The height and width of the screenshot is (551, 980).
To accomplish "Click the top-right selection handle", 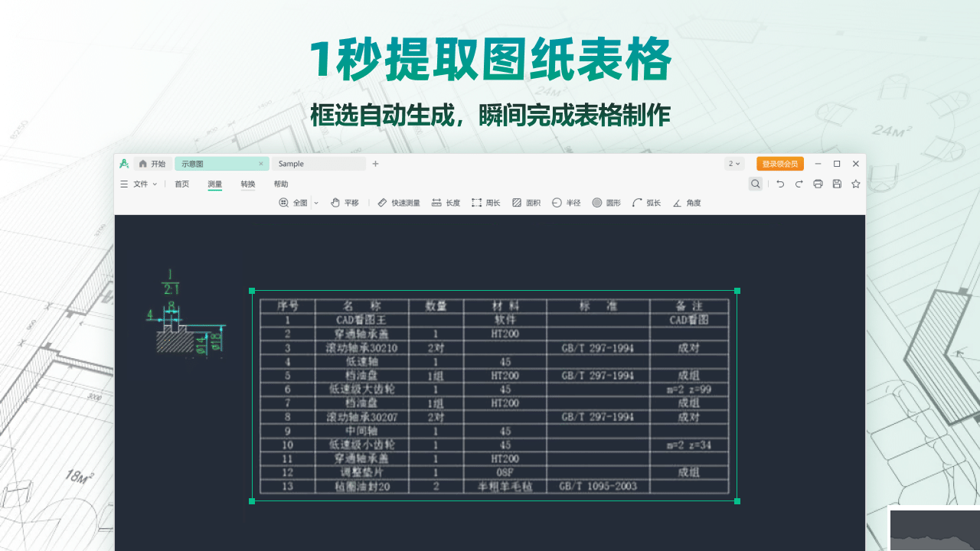I will click(737, 291).
